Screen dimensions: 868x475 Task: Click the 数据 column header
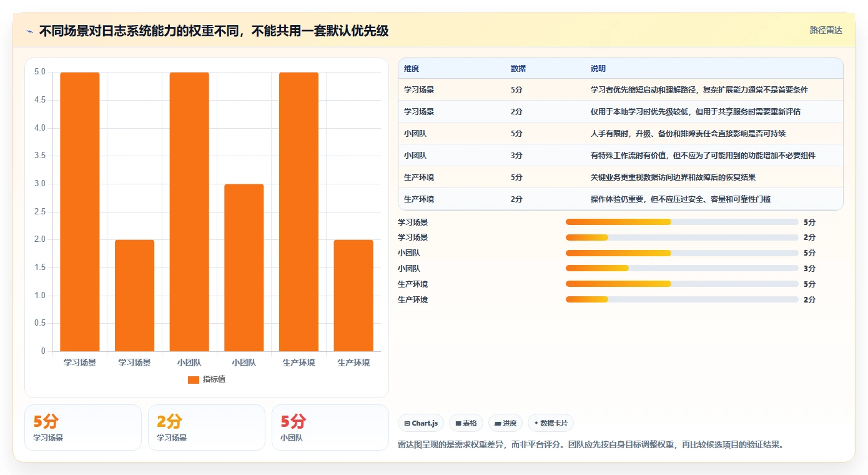(x=518, y=68)
